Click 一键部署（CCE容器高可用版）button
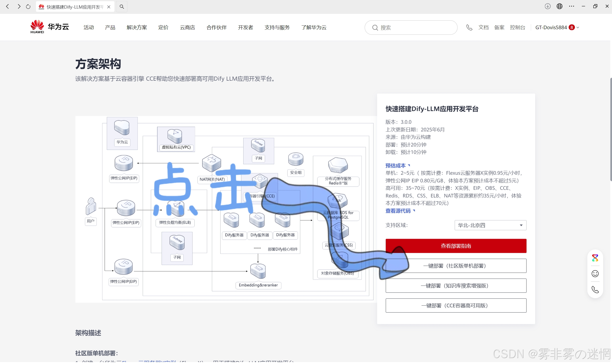 pyautogui.click(x=456, y=305)
